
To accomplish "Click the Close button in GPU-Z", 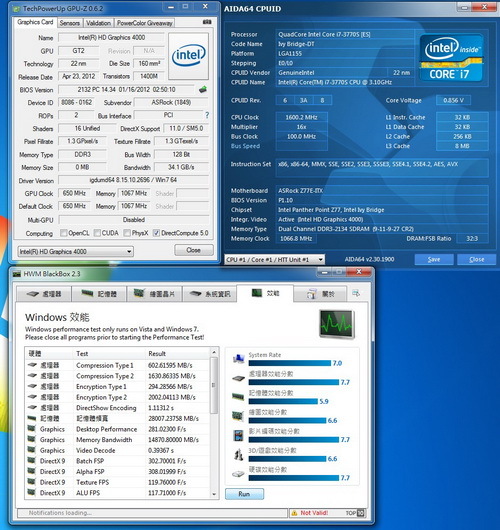I will 194,250.
